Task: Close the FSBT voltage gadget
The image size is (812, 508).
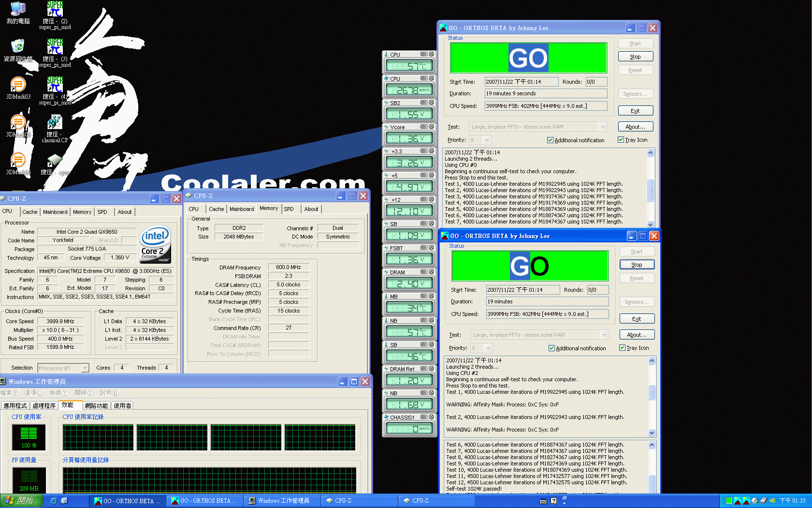Action: pyautogui.click(x=431, y=248)
